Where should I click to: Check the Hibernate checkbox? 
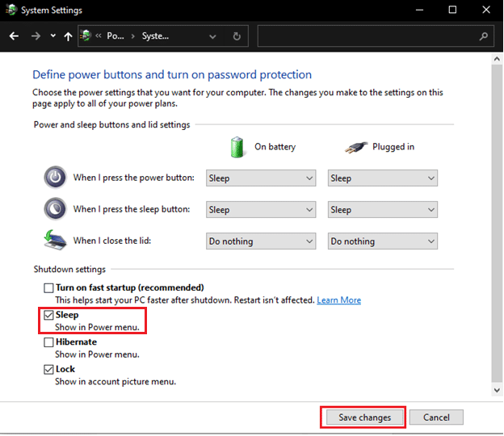pos(49,342)
